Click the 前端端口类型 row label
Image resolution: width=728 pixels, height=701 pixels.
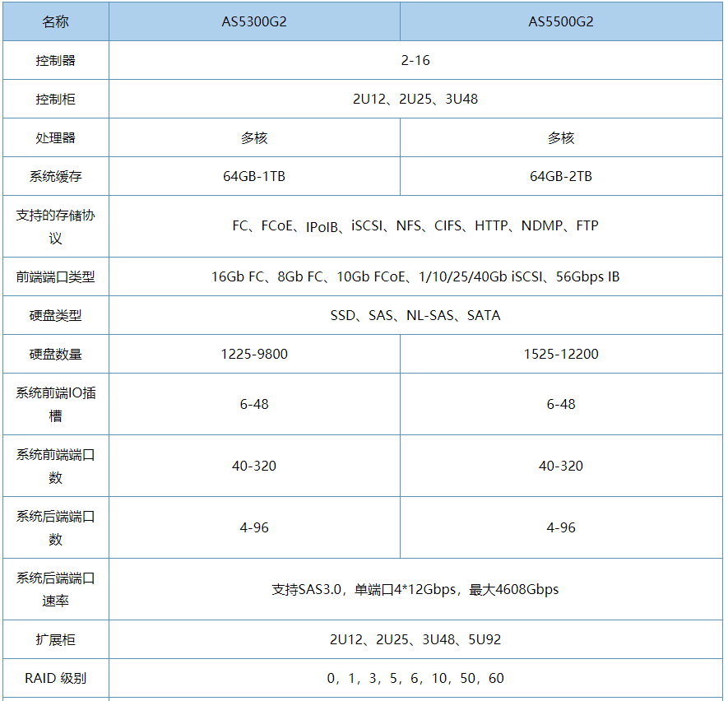tap(55, 277)
